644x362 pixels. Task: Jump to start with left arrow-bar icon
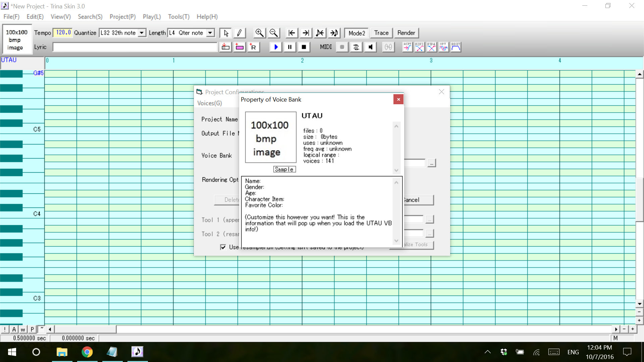[291, 33]
